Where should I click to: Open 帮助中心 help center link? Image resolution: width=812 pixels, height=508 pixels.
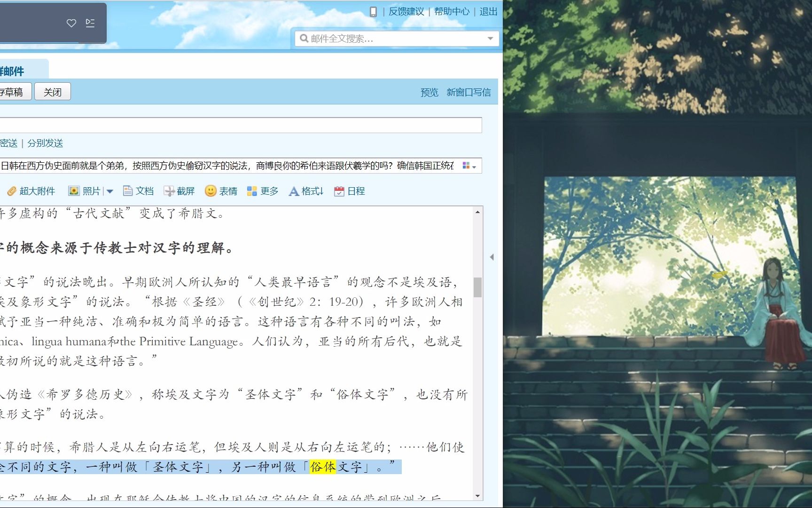(452, 12)
